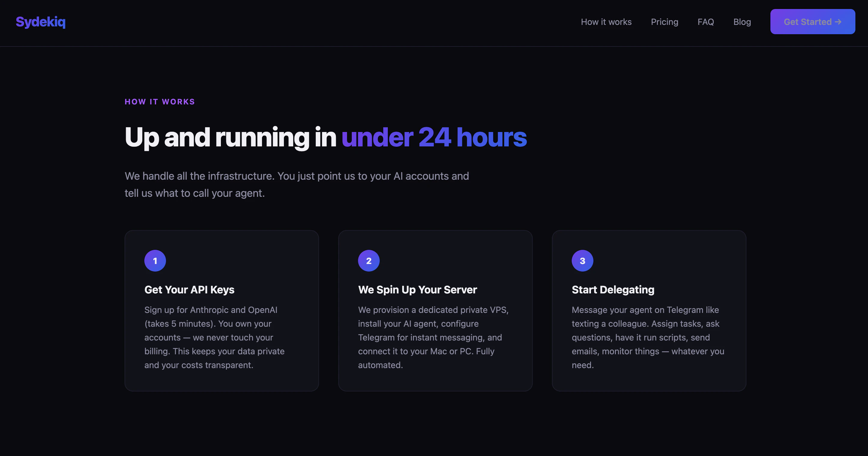
Task: Click the Start Delegating heading
Action: tap(613, 289)
